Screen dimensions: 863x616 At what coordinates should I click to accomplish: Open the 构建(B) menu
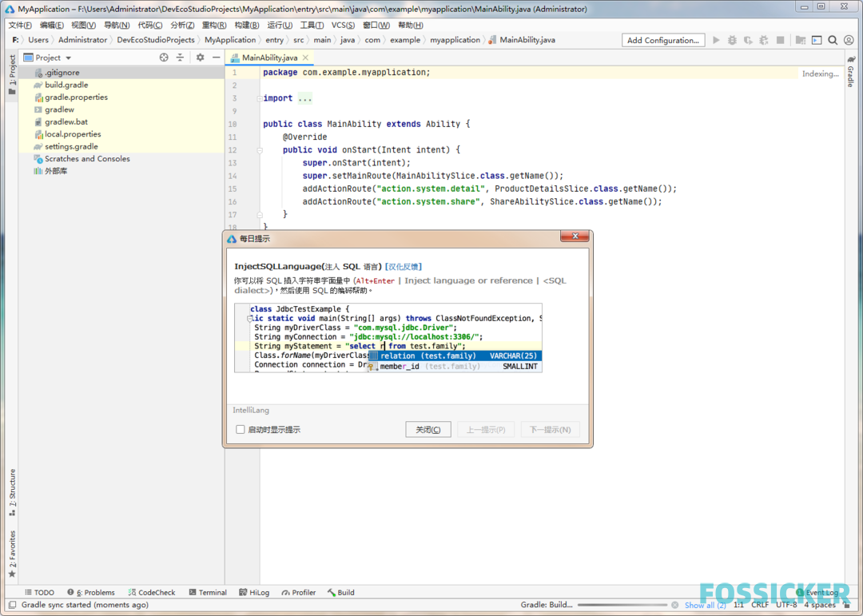pos(247,25)
